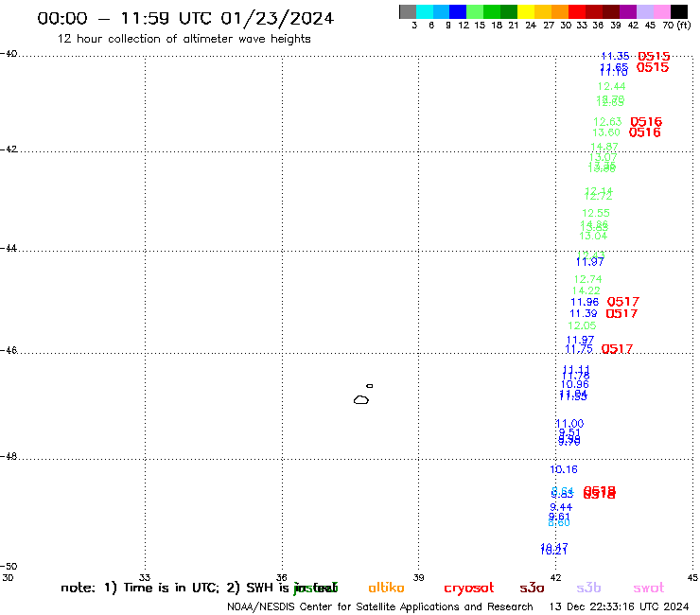
Task: Click the longitude axis label "39"
Action: pos(418,577)
